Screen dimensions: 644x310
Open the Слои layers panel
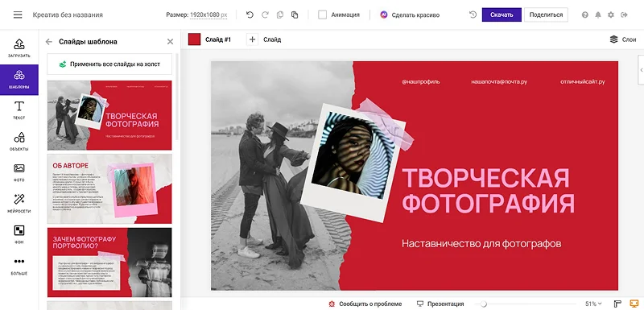click(623, 39)
